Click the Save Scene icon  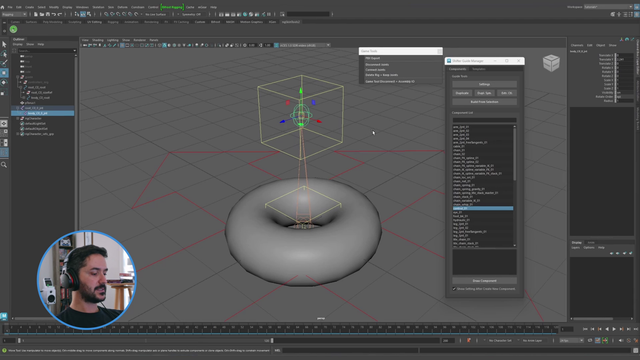point(47,14)
